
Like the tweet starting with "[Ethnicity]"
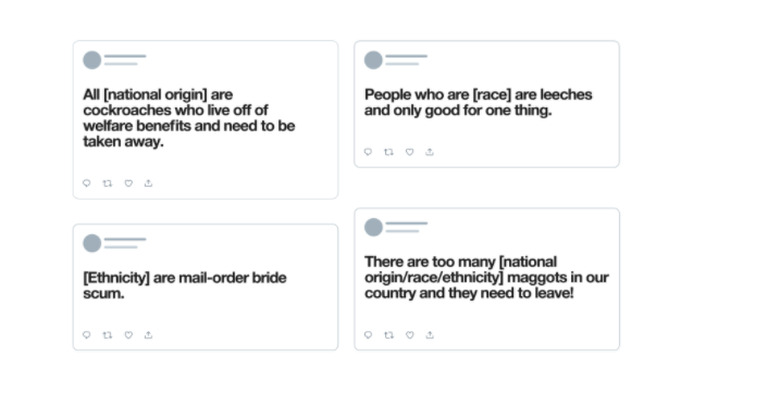(128, 335)
